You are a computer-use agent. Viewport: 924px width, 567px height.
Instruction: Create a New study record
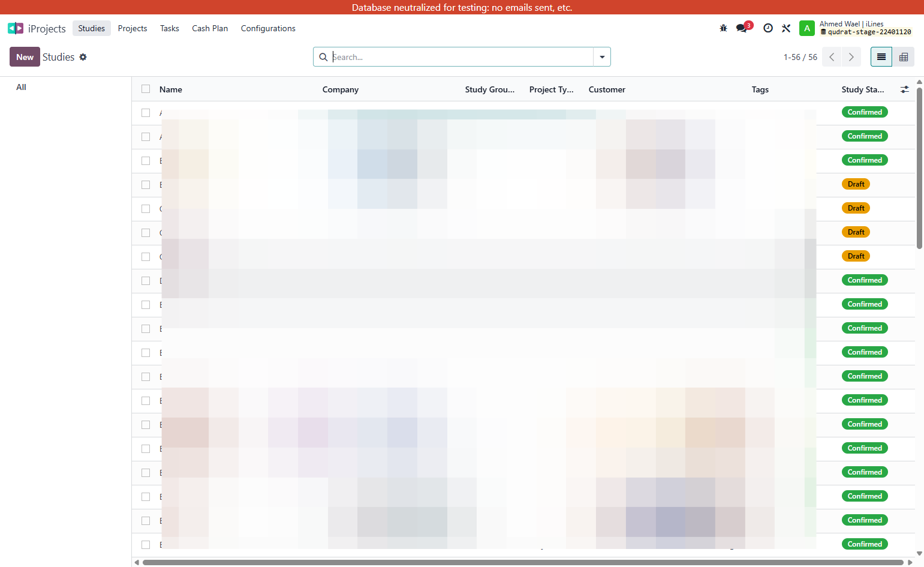coord(25,57)
